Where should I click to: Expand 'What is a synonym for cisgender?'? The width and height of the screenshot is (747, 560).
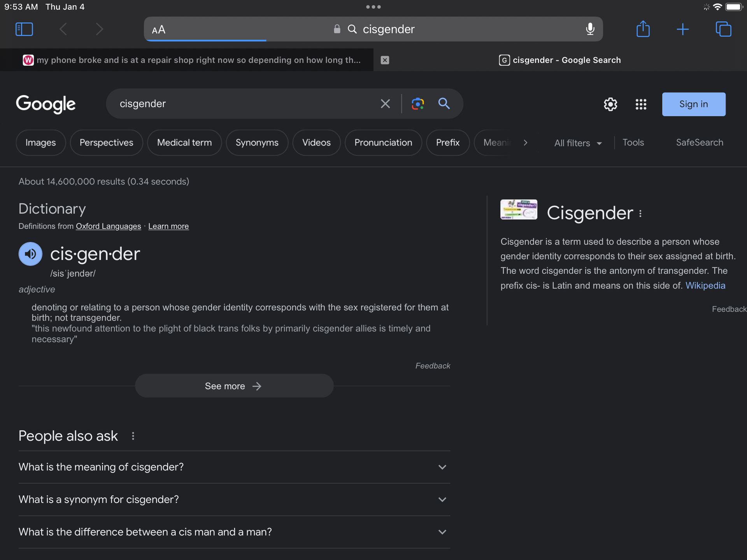(442, 500)
